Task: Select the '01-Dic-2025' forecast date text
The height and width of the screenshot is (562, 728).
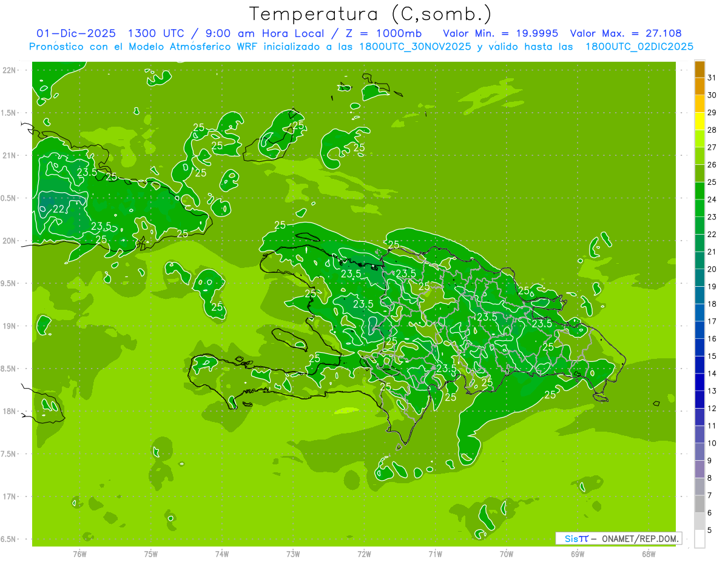Action: pyautogui.click(x=76, y=33)
